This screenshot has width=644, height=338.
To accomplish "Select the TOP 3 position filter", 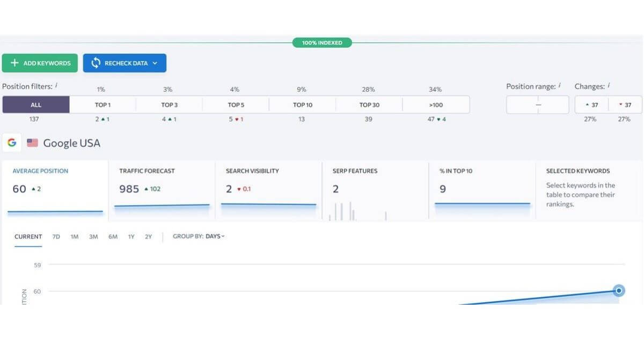I will tap(170, 105).
